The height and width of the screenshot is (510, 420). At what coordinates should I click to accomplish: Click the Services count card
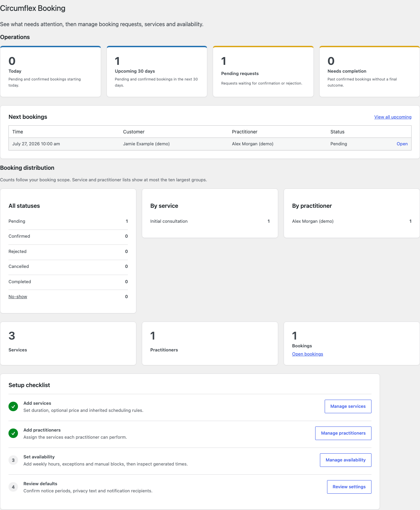point(68,344)
